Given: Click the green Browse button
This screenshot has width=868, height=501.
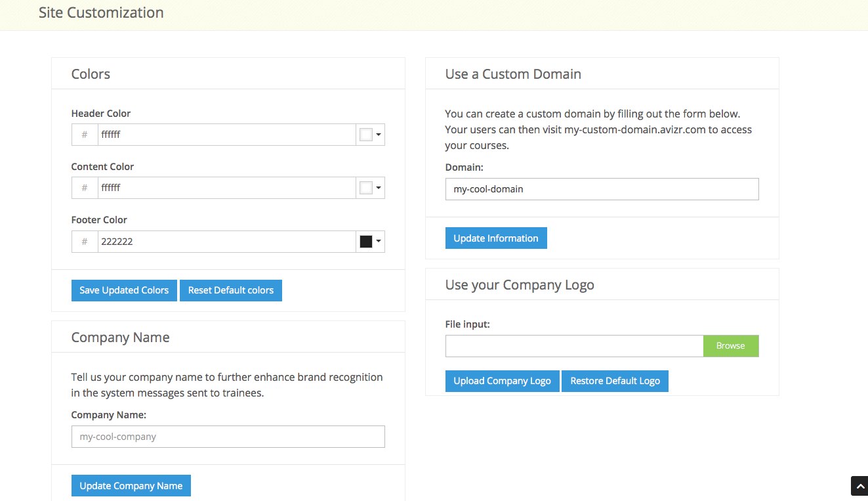Looking at the screenshot, I should point(730,346).
